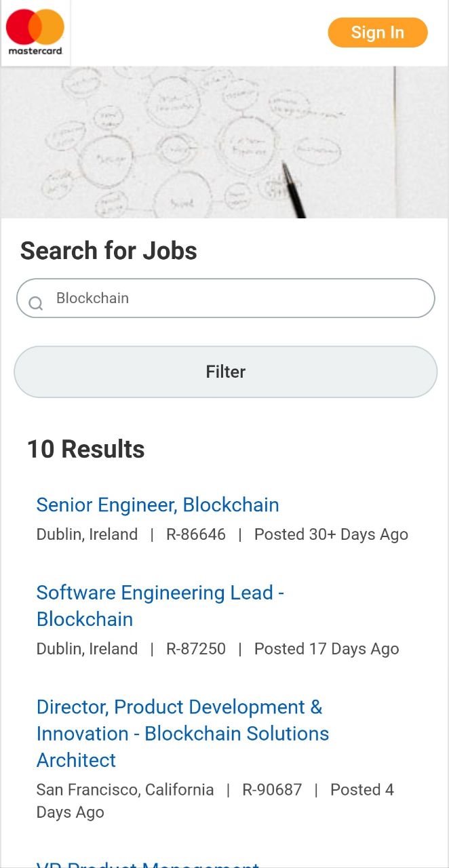Click Dublin, Ireland under Software Engineering Lead
Screen dimensions: 449x868
tap(87, 649)
